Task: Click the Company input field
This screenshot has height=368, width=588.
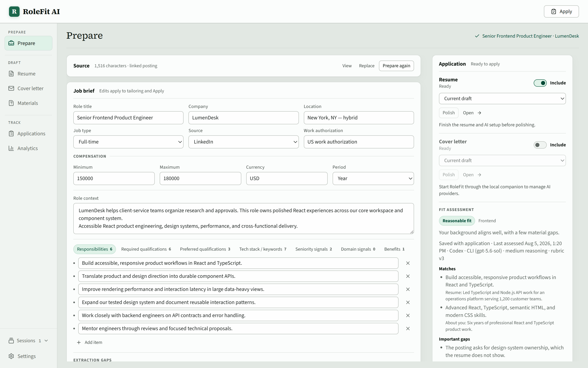Action: pos(243,118)
